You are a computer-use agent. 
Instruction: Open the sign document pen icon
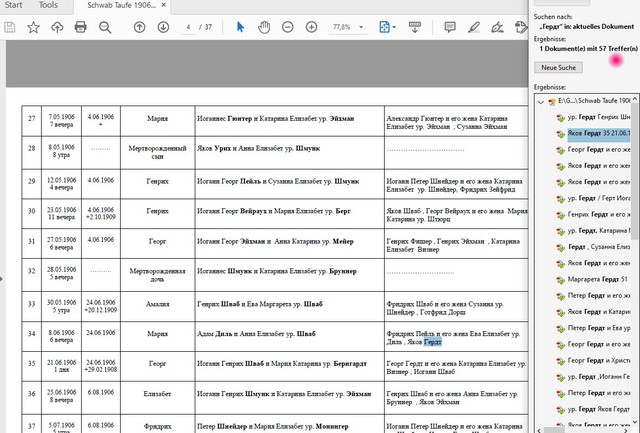point(497,27)
